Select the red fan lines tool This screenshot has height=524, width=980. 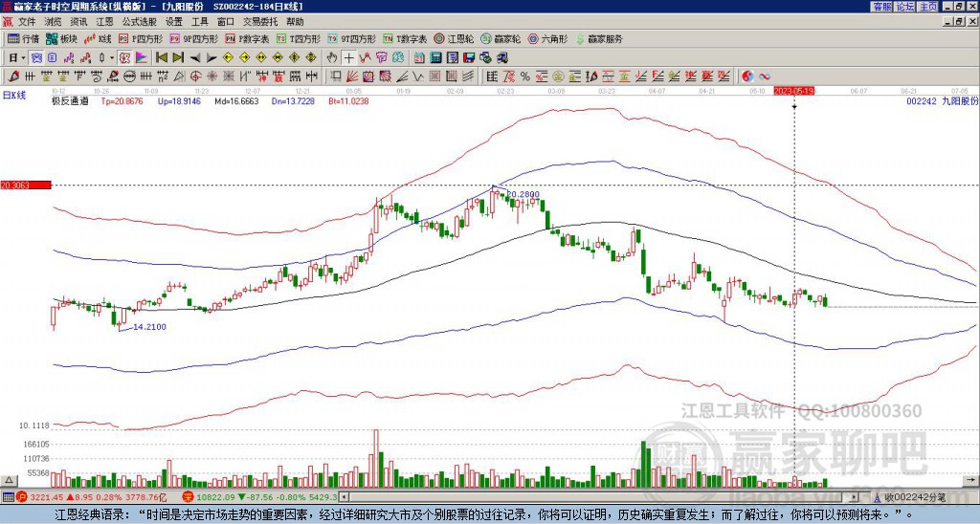point(352,76)
